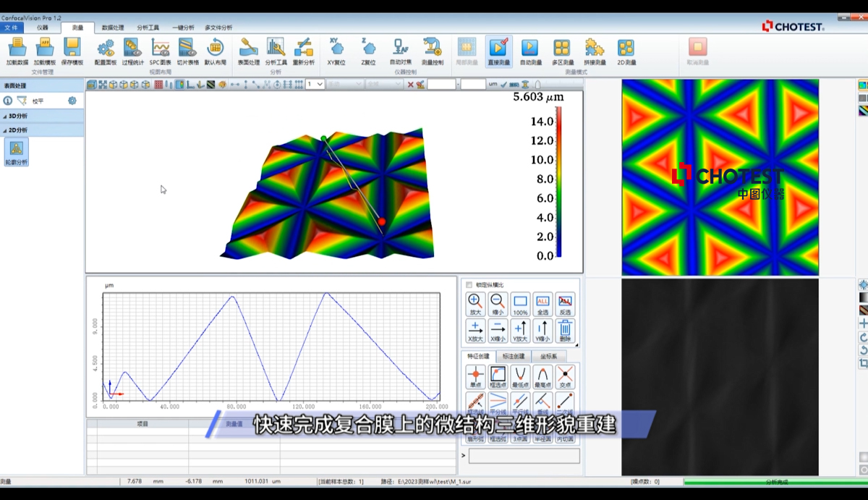Start 自动测量 auto measurement
The width and height of the screenshot is (868, 500).
tap(530, 49)
